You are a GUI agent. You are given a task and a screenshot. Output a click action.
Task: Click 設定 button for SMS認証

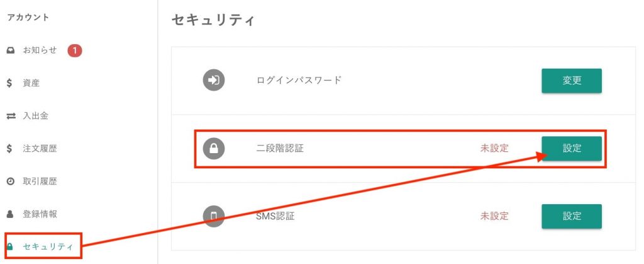pos(572,216)
